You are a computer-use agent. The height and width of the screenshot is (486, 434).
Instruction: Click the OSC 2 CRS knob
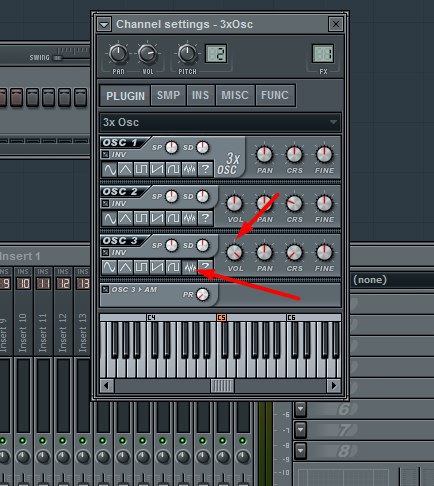(x=294, y=203)
